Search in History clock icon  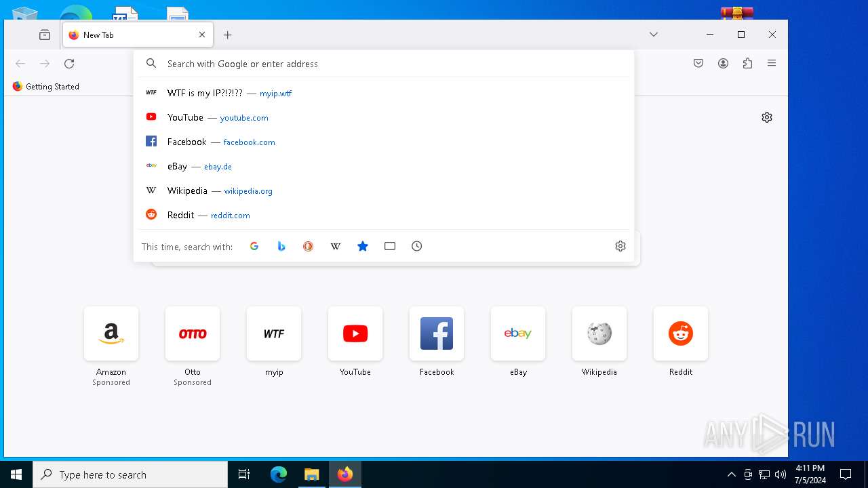click(x=417, y=246)
